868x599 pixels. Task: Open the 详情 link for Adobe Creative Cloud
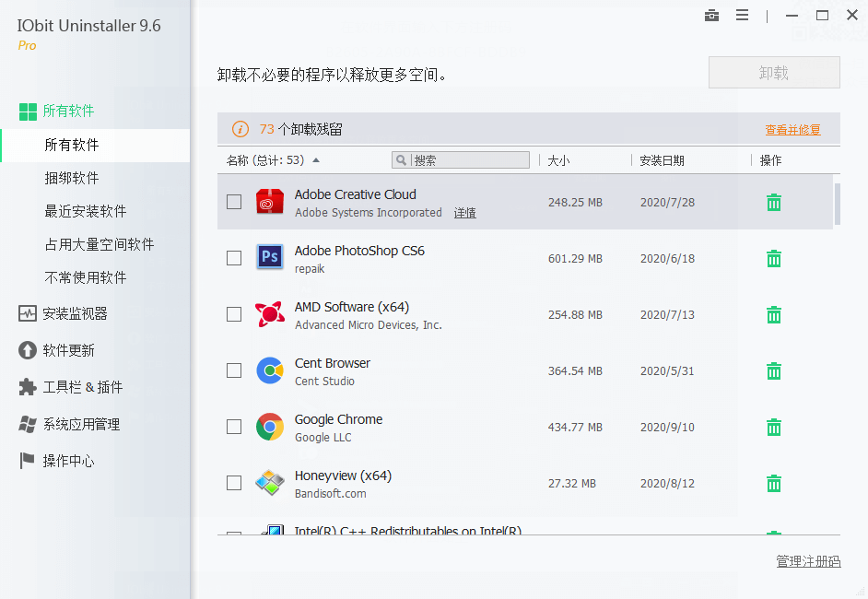pos(465,213)
